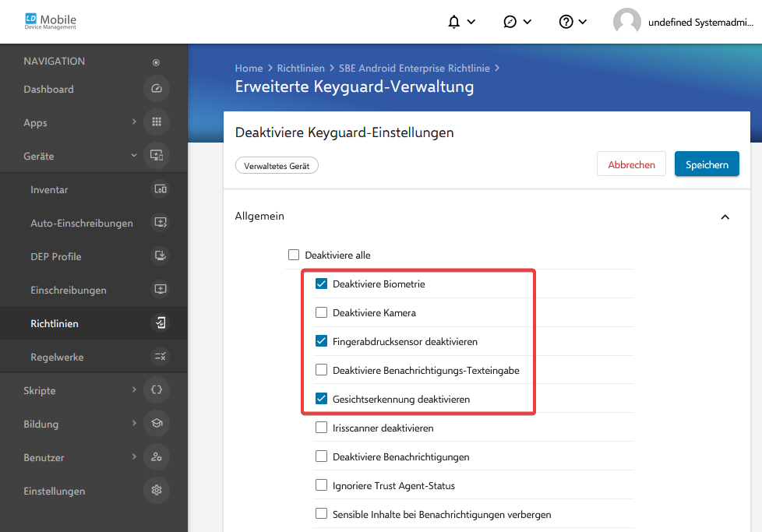Viewport: 762px width, 532px height.
Task: Uncheck Fingerabdrucksensor deaktivieren
Action: pyautogui.click(x=321, y=341)
